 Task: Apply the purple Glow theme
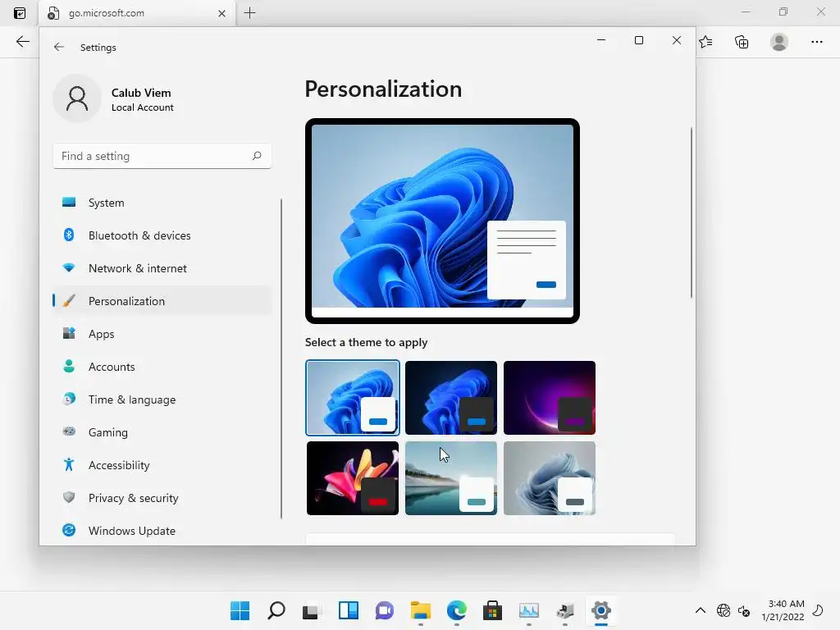pos(550,398)
